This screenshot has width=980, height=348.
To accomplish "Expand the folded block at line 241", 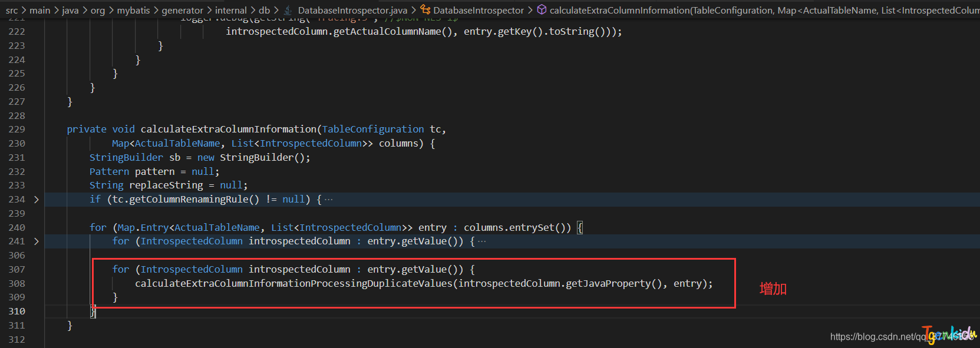I will click(x=37, y=241).
